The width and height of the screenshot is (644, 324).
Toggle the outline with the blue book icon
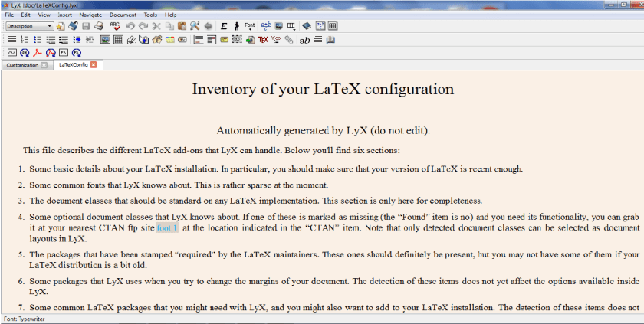[307, 26]
